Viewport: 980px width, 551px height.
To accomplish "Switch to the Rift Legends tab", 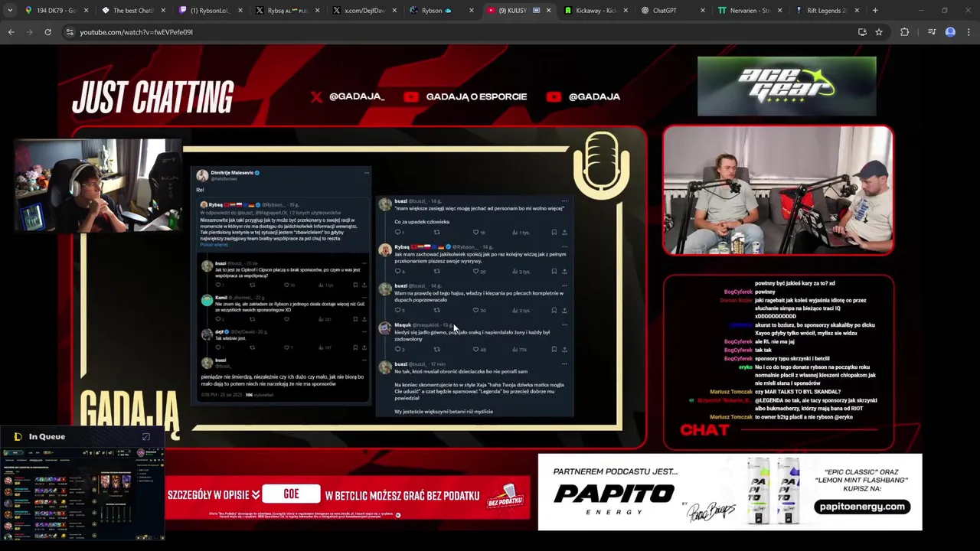I will click(827, 11).
